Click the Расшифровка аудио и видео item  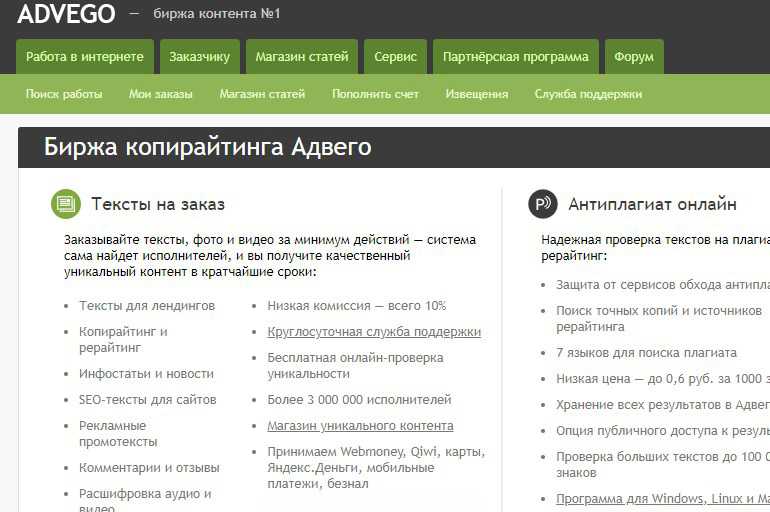[145, 500]
